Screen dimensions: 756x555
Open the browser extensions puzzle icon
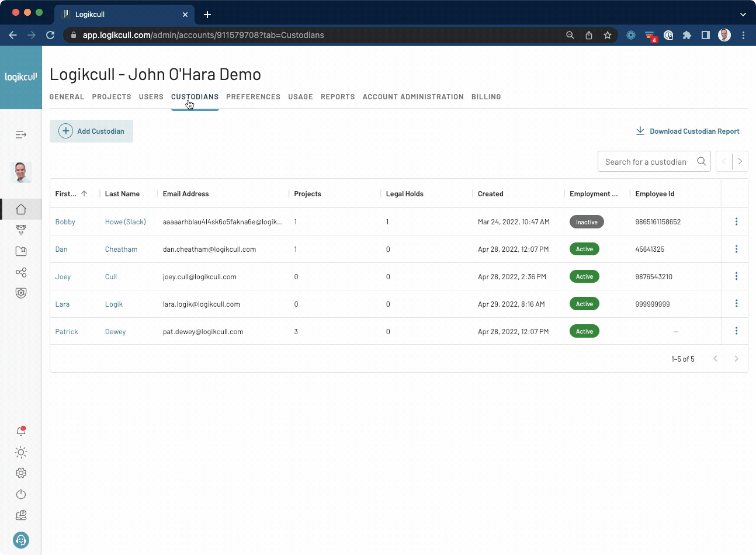(x=687, y=35)
